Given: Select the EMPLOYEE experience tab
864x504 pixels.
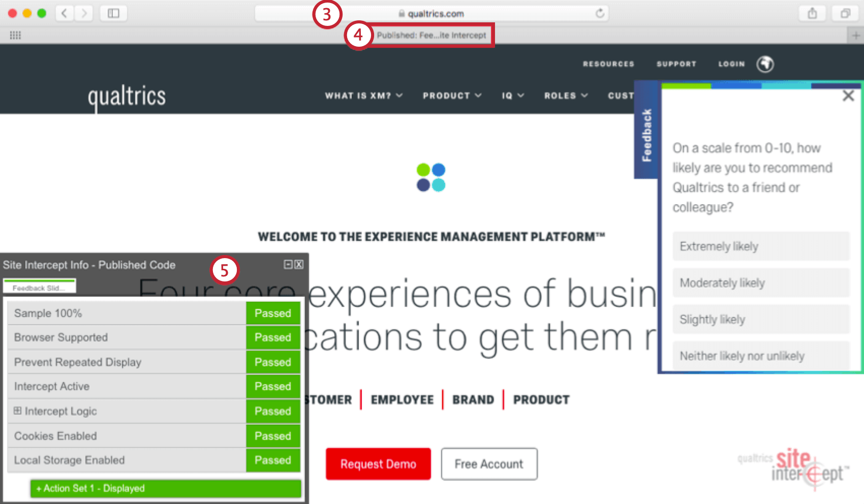Looking at the screenshot, I should click(402, 400).
